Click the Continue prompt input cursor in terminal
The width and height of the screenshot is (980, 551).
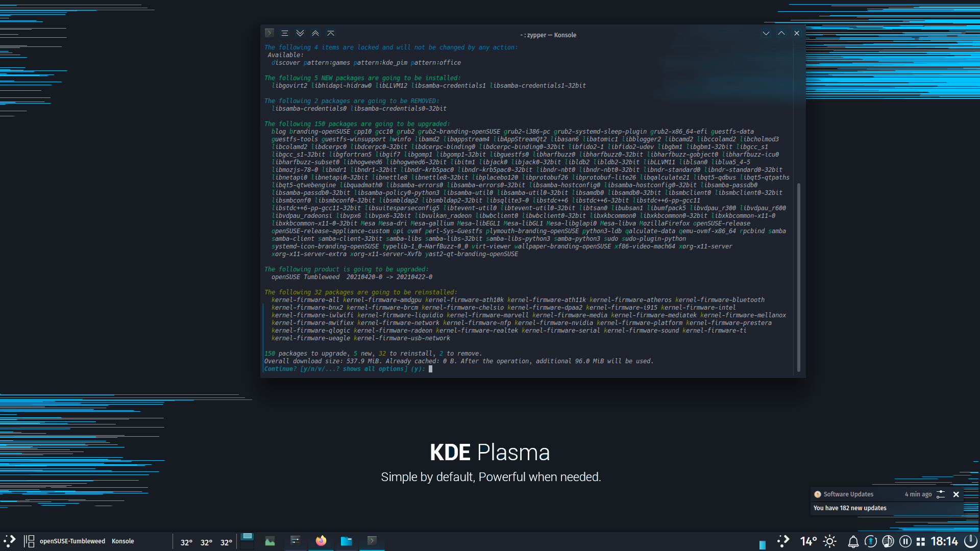[430, 369]
